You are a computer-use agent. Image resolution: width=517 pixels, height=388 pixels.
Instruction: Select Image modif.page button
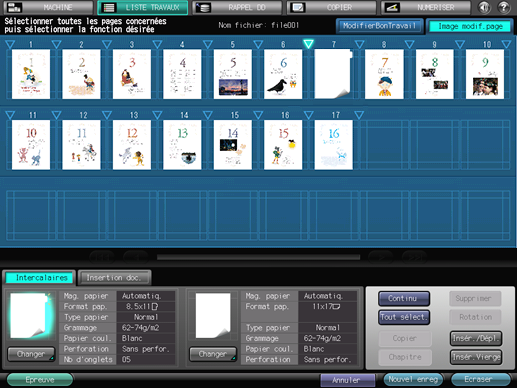coord(470,26)
